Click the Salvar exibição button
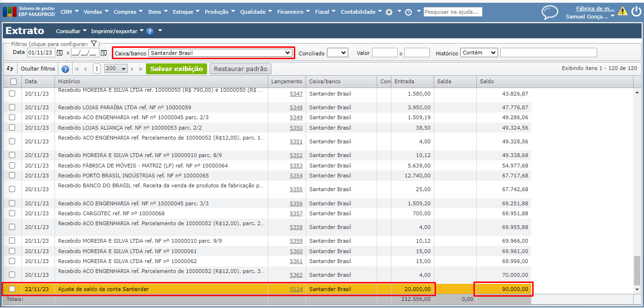Viewport: 644px width, 308px height. click(x=176, y=69)
